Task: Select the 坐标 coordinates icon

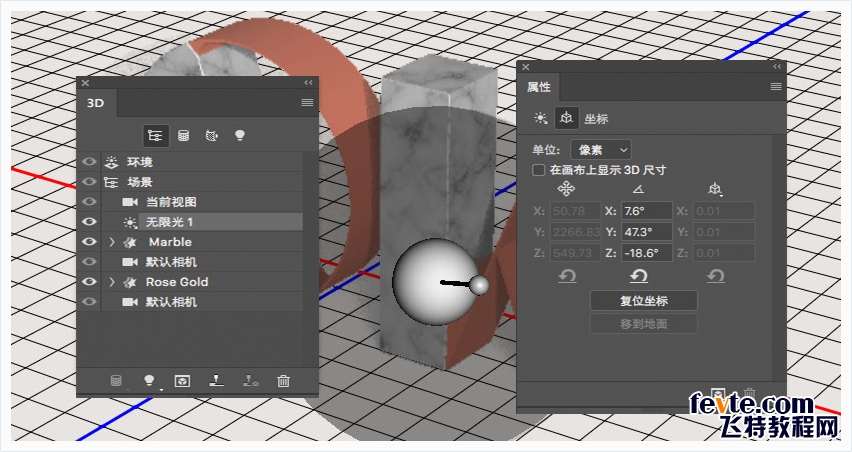Action: tap(566, 118)
